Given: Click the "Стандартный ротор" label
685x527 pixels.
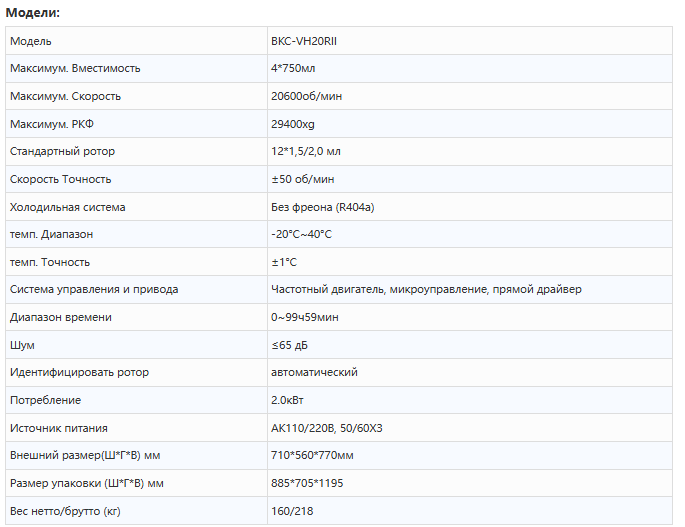Looking at the screenshot, I should point(62,152).
